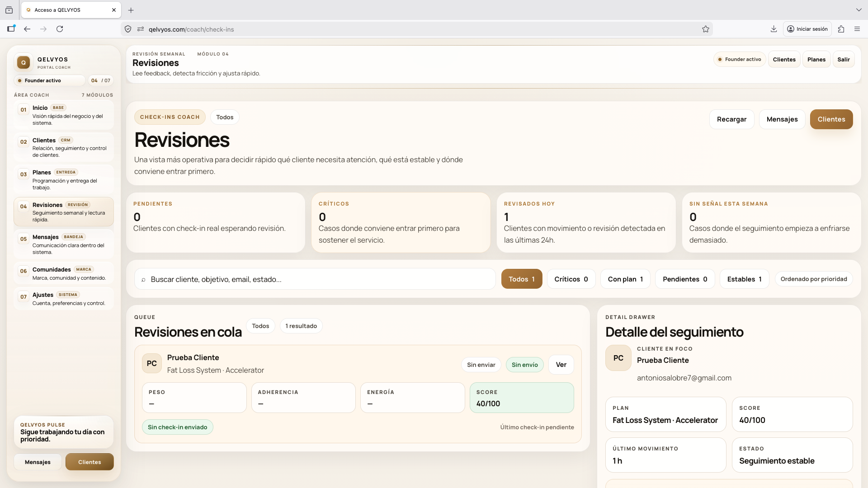Viewport: 868px width, 488px height.
Task: Click the privacy shield in the address bar
Action: pos(128,28)
